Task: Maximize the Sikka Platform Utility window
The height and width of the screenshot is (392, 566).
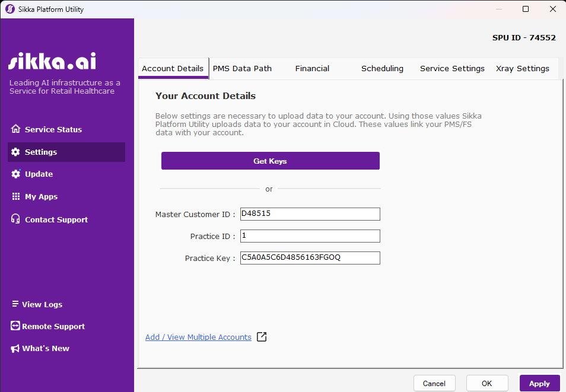Action: pyautogui.click(x=526, y=9)
